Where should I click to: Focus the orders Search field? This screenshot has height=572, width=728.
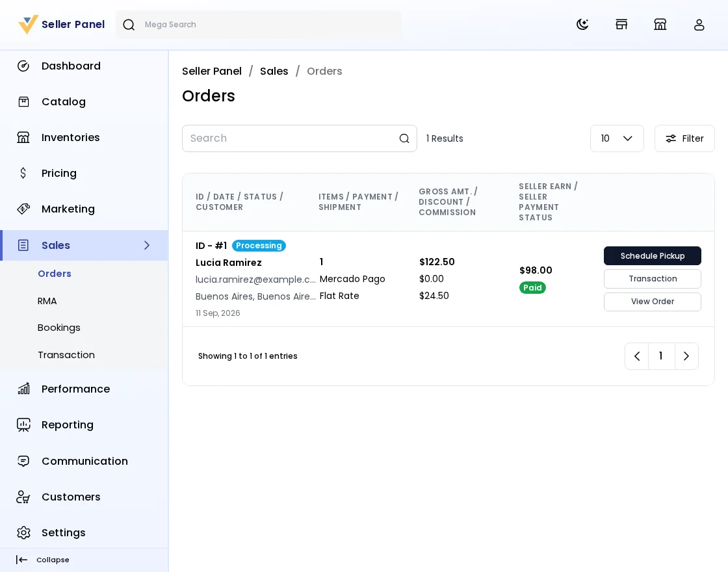pyautogui.click(x=300, y=138)
